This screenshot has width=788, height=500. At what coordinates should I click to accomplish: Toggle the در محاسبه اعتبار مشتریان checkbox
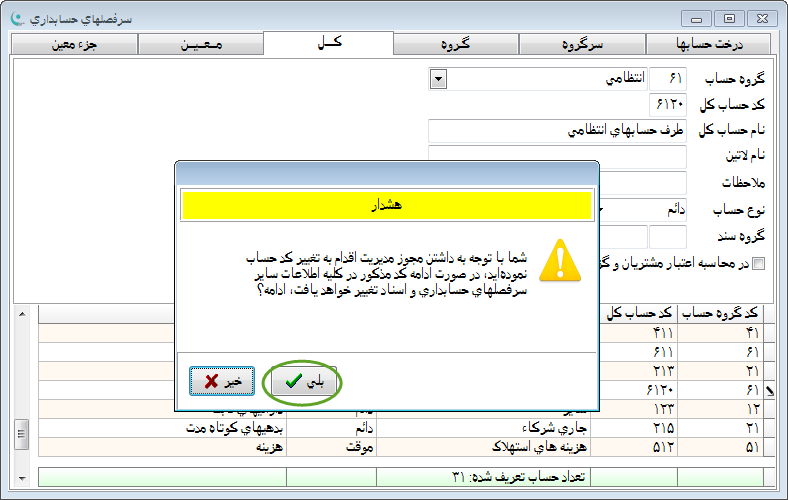click(x=759, y=263)
